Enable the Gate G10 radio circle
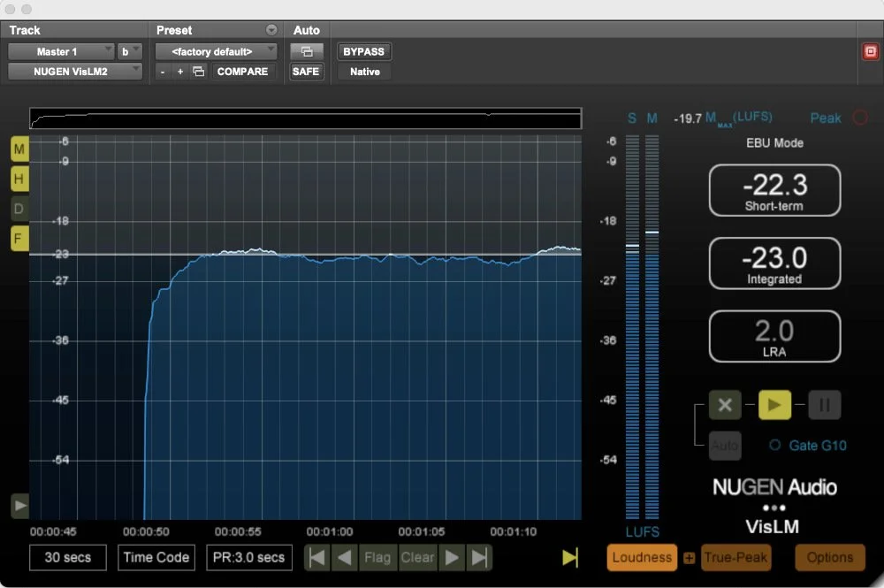This screenshot has height=588, width=884. (x=775, y=445)
